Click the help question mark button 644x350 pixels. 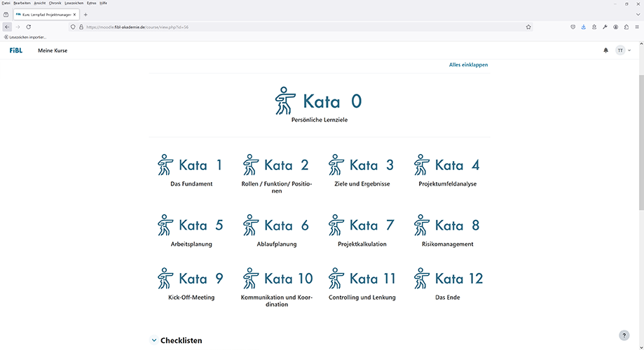pyautogui.click(x=624, y=335)
